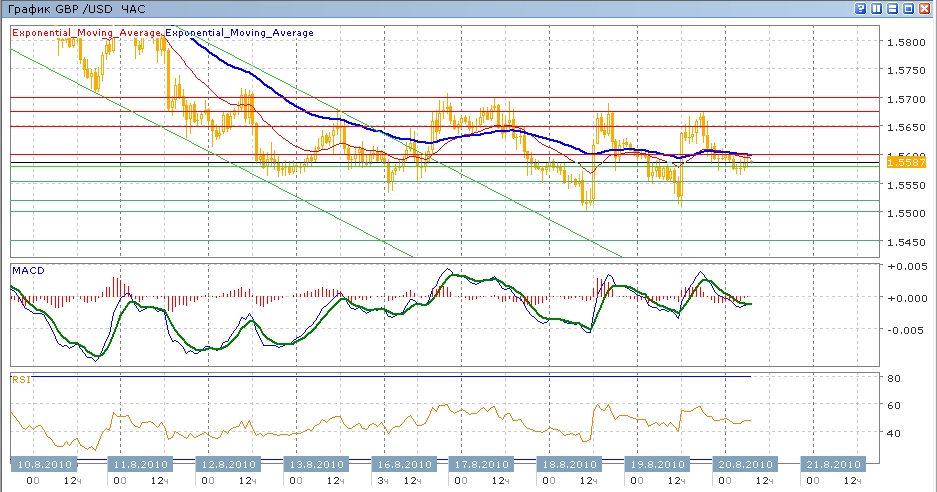Select the first red Exponential_Moving_Average legend label

click(x=86, y=33)
